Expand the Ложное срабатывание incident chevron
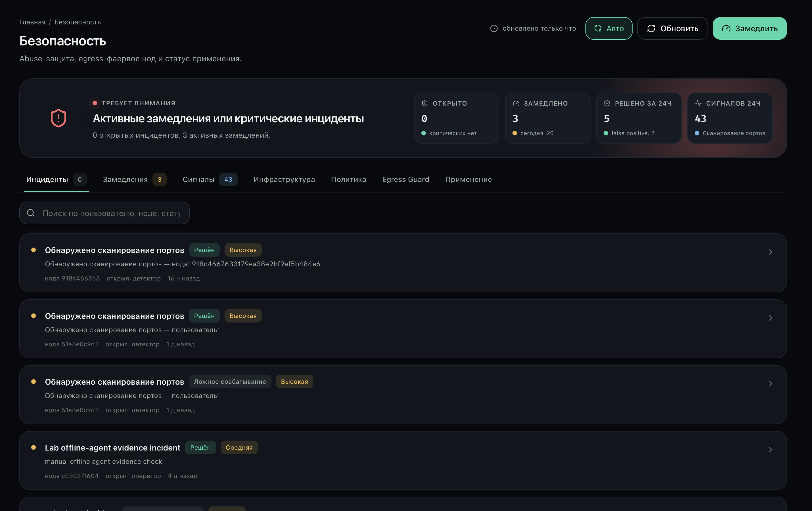 (770, 384)
